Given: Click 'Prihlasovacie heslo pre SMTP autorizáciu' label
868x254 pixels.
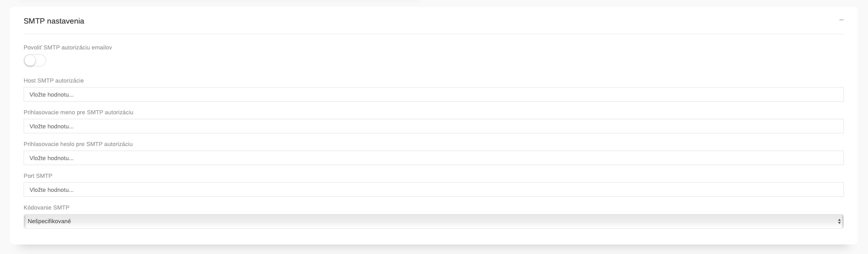Looking at the screenshot, I should pos(78,144).
